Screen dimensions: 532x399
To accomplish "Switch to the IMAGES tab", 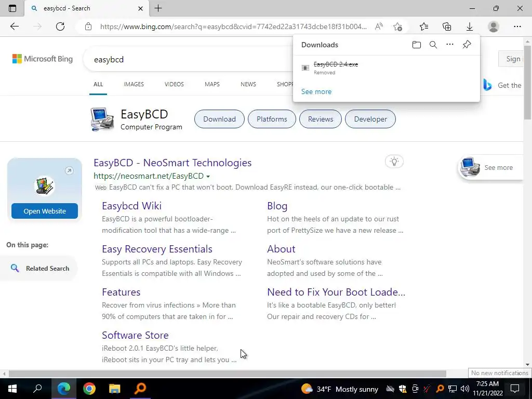I will [x=134, y=84].
